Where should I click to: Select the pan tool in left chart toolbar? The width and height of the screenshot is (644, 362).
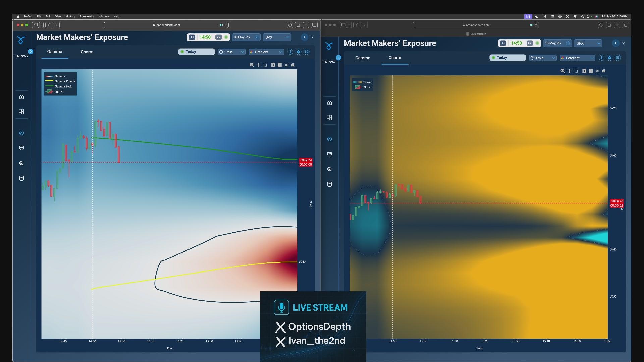tap(258, 65)
